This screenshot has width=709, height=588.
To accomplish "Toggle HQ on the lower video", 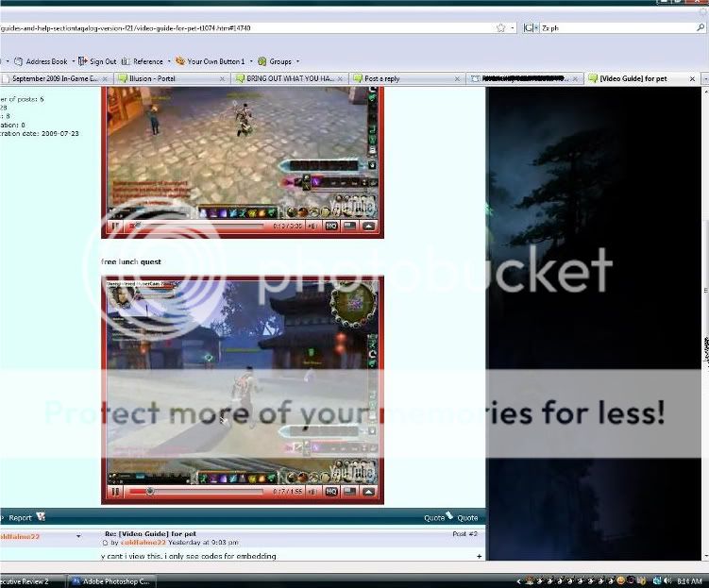I will pos(331,492).
